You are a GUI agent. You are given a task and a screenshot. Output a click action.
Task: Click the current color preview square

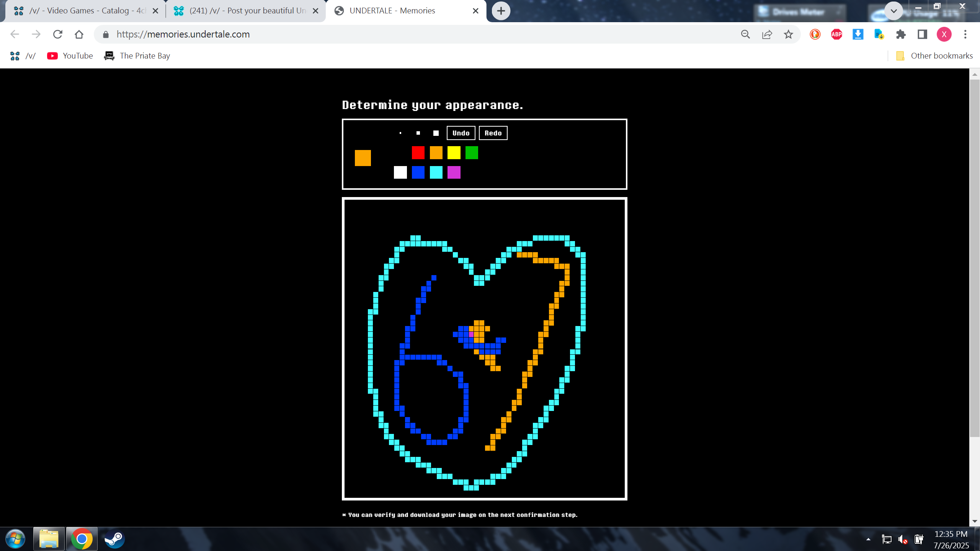pos(363,158)
